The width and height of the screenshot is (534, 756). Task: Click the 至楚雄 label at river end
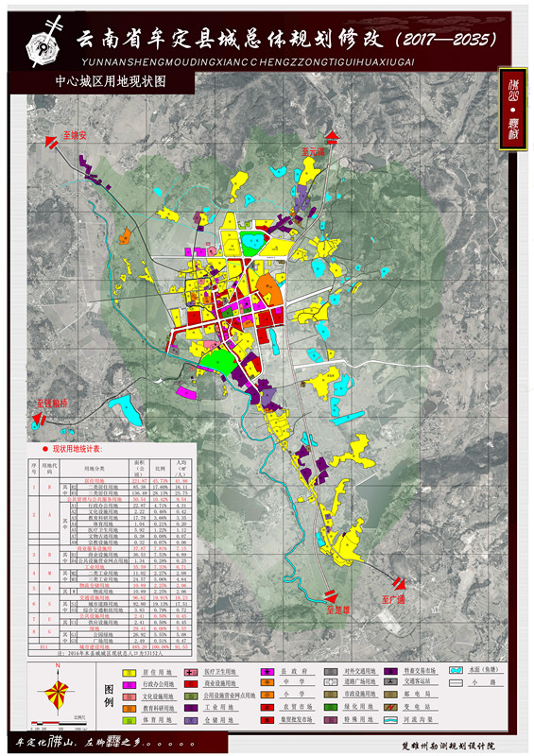tap(337, 610)
